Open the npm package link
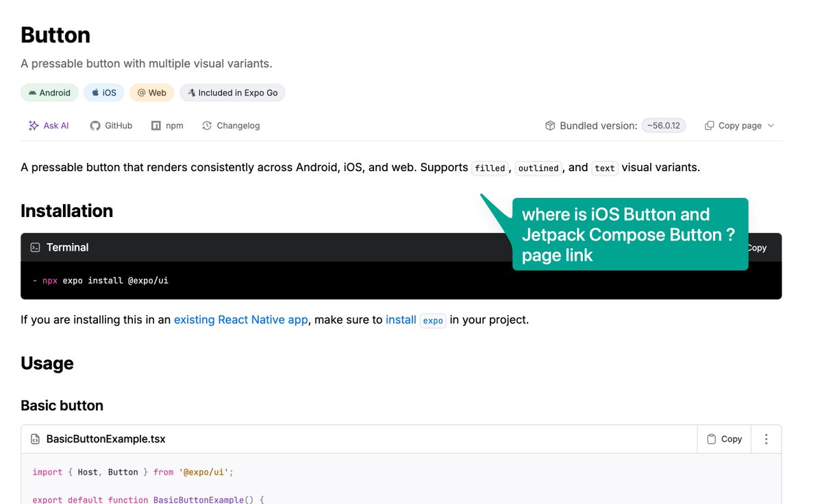The height and width of the screenshot is (504, 822). [x=167, y=126]
